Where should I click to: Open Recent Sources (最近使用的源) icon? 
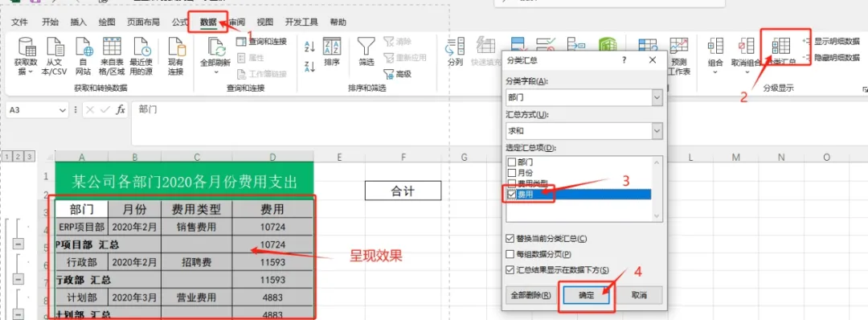[141, 47]
